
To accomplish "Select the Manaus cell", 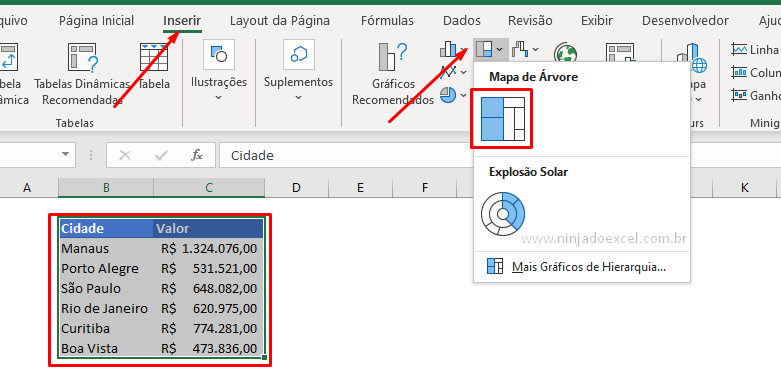I will point(106,248).
